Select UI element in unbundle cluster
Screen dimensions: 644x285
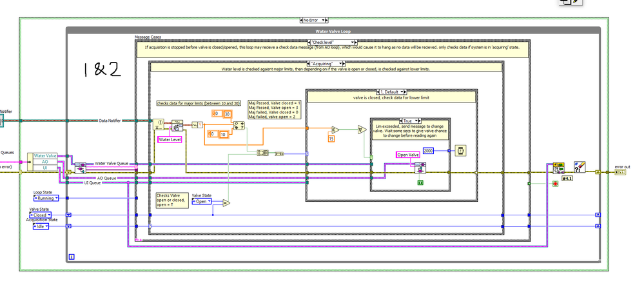pos(44,168)
